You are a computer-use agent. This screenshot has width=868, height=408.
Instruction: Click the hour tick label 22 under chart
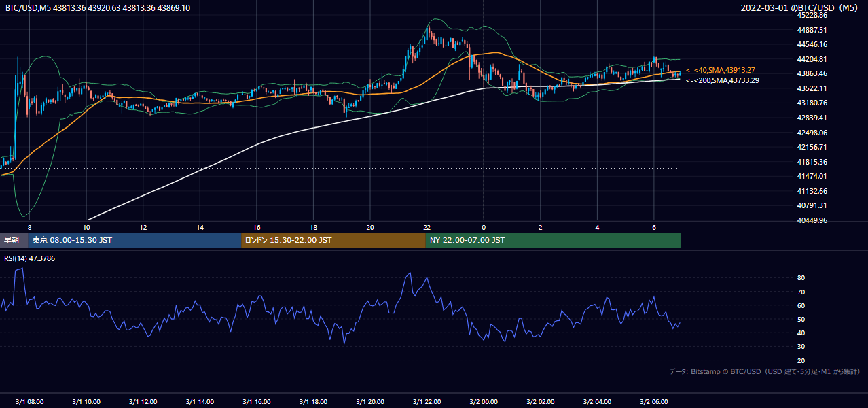tap(427, 227)
